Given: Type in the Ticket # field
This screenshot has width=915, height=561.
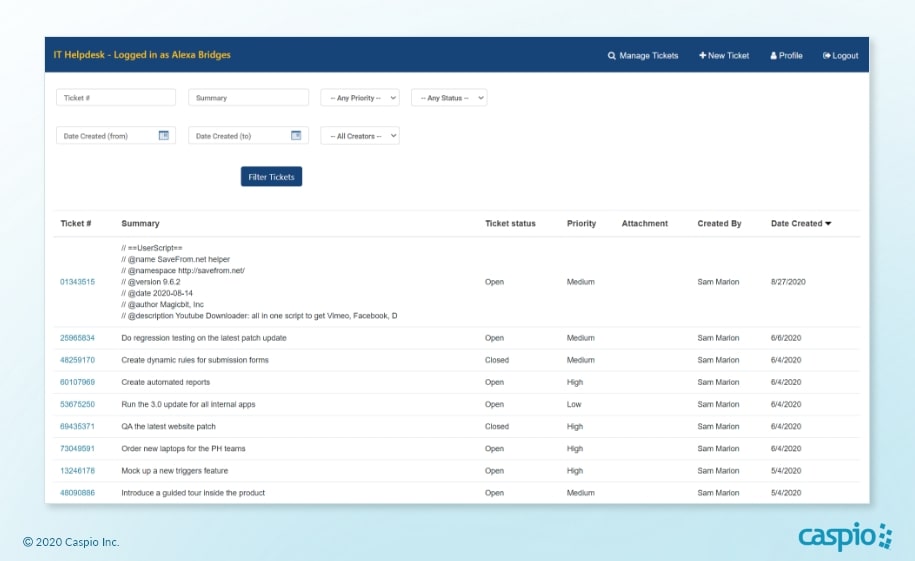Looking at the screenshot, I should tap(115, 98).
